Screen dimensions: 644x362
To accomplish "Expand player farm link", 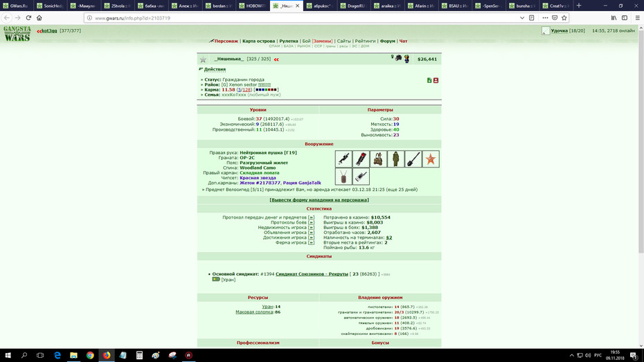I will 311,242.
